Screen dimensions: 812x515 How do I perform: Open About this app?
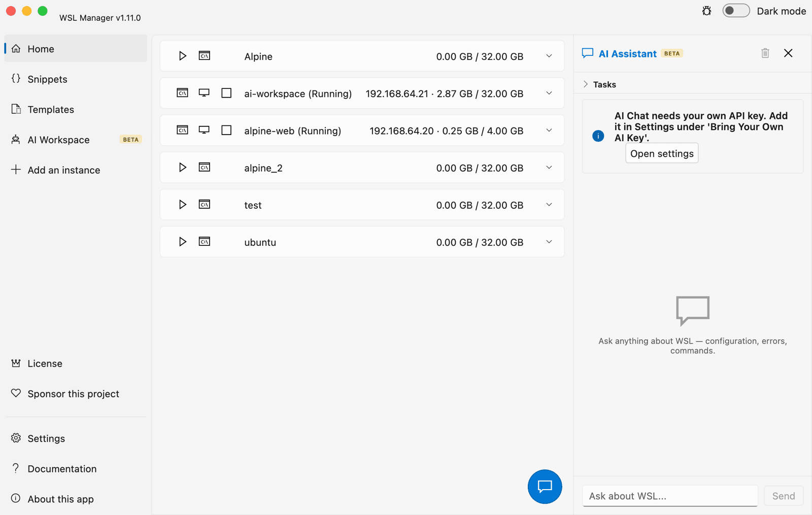coord(76,499)
